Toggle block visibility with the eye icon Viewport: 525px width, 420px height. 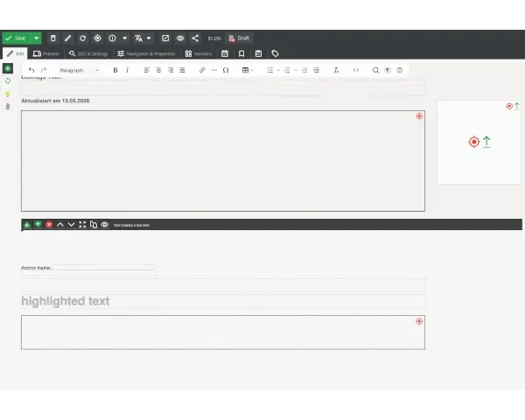(105, 224)
